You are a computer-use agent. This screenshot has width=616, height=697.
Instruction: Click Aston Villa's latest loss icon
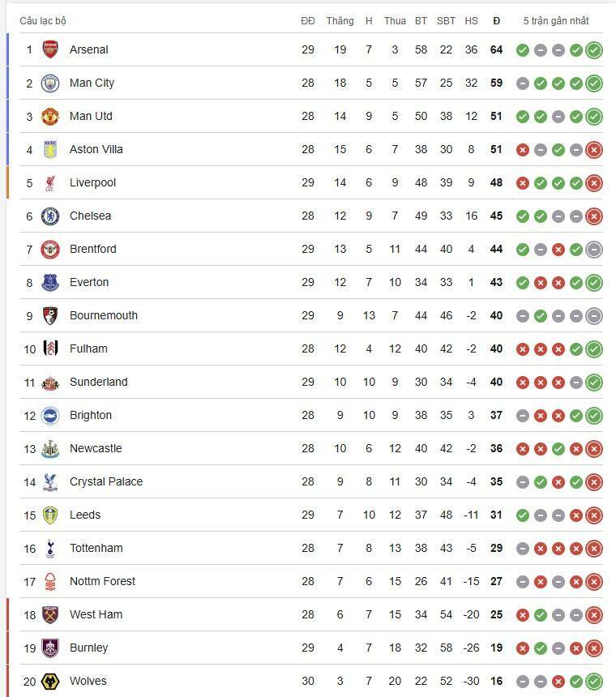point(594,149)
